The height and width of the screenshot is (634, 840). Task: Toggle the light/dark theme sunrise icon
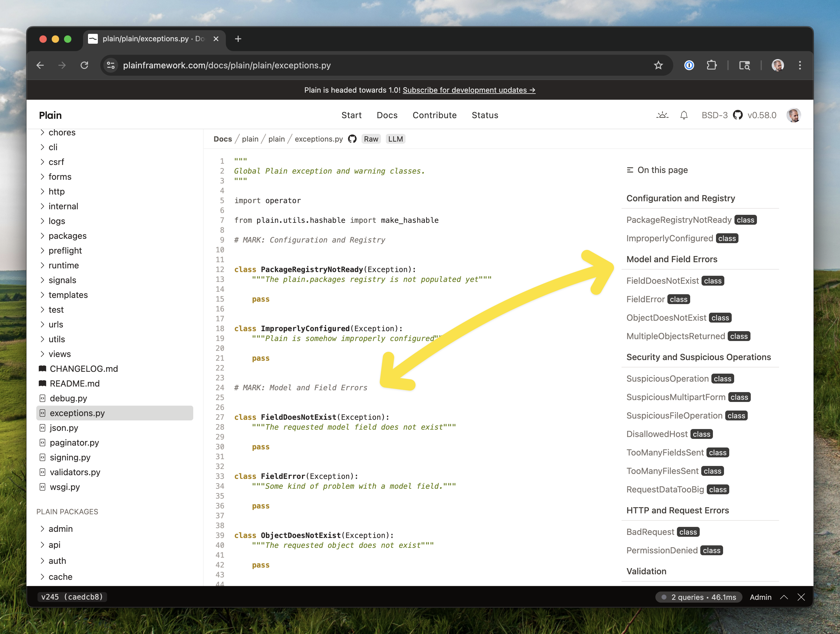click(662, 115)
